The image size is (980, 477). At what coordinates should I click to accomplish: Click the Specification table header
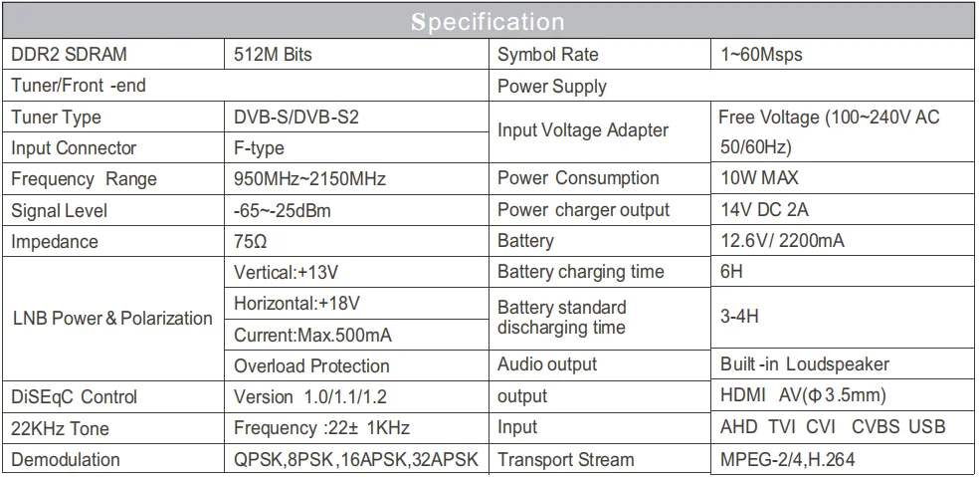click(489, 21)
